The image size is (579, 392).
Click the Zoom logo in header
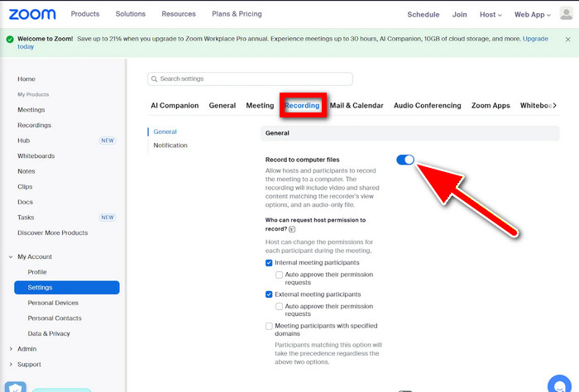click(32, 14)
